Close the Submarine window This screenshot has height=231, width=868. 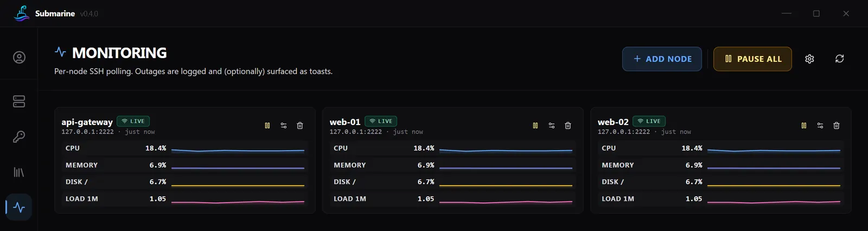point(846,14)
